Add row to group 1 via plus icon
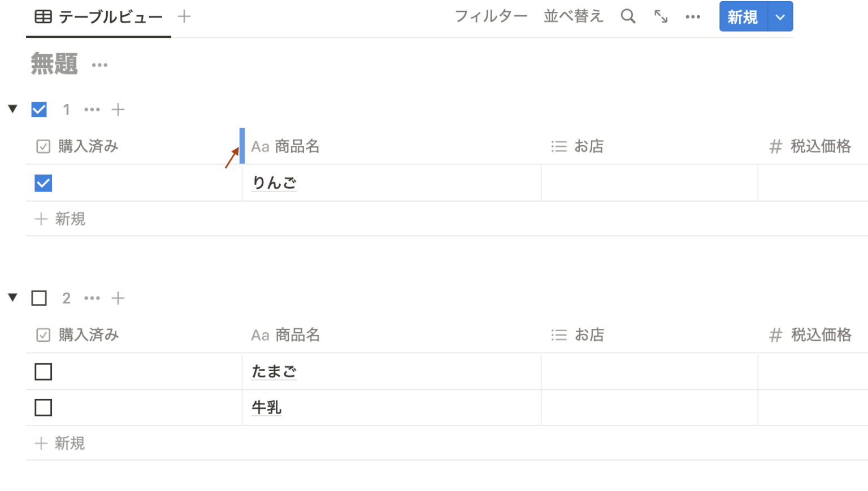The image size is (868, 491). (118, 110)
